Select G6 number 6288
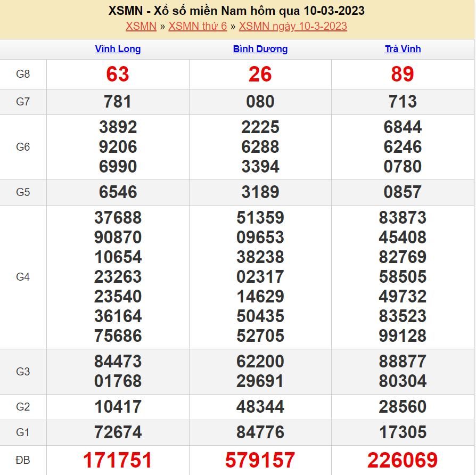The image size is (476, 475). 260,146
